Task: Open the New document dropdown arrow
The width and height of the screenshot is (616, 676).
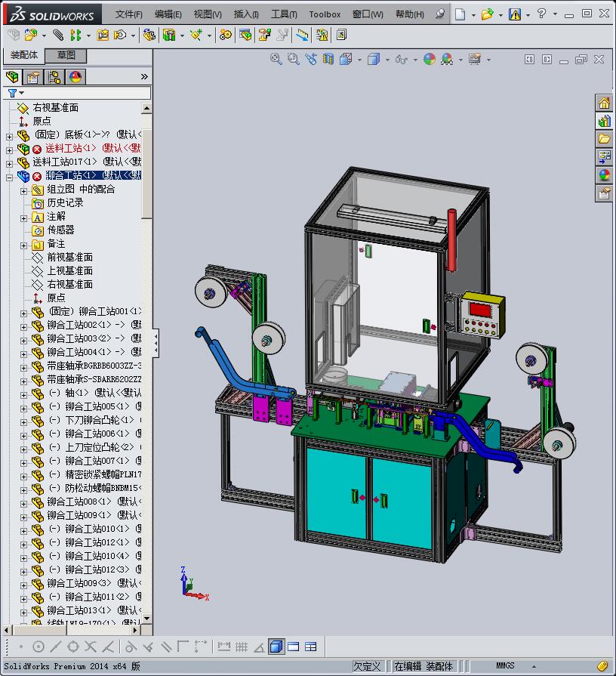Action: [x=473, y=16]
